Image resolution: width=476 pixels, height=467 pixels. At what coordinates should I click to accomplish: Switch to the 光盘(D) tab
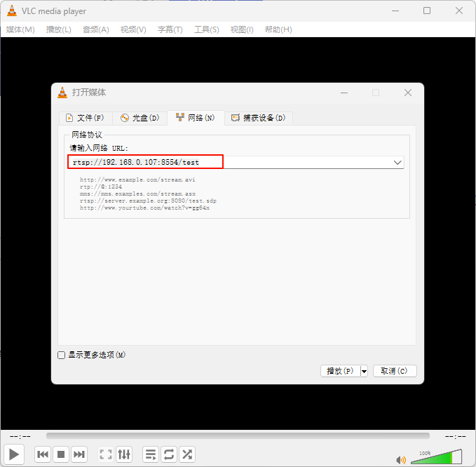[x=140, y=118]
